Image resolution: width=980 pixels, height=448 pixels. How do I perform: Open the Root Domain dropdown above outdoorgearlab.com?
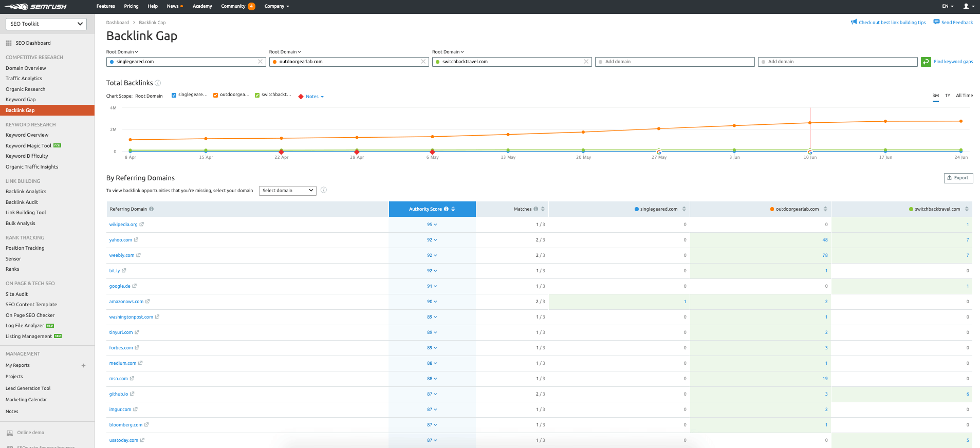(285, 52)
